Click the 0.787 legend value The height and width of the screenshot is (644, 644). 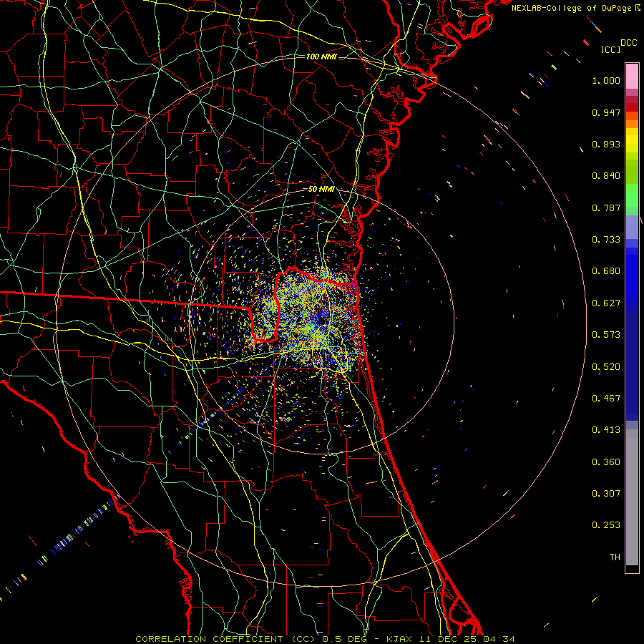point(606,208)
